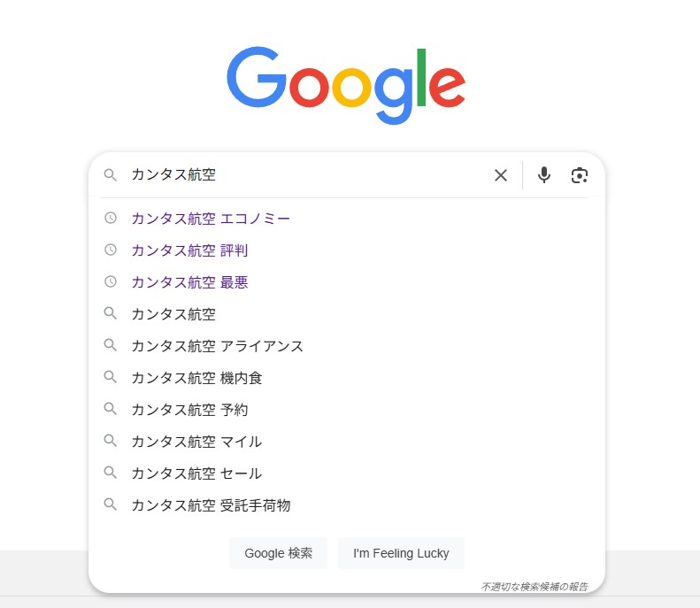The height and width of the screenshot is (608, 700).
Task: Click clock icon beside カンタス航空 エコノミー
Action: point(111,218)
